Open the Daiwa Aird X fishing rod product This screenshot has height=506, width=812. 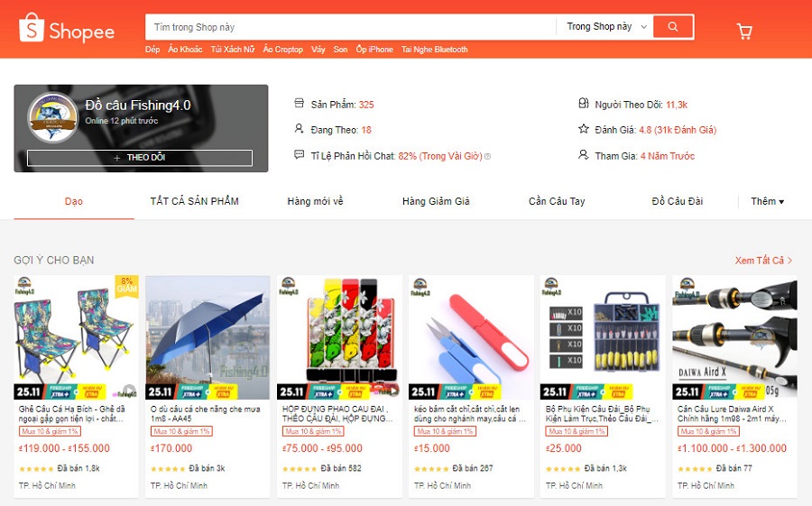tap(734, 337)
